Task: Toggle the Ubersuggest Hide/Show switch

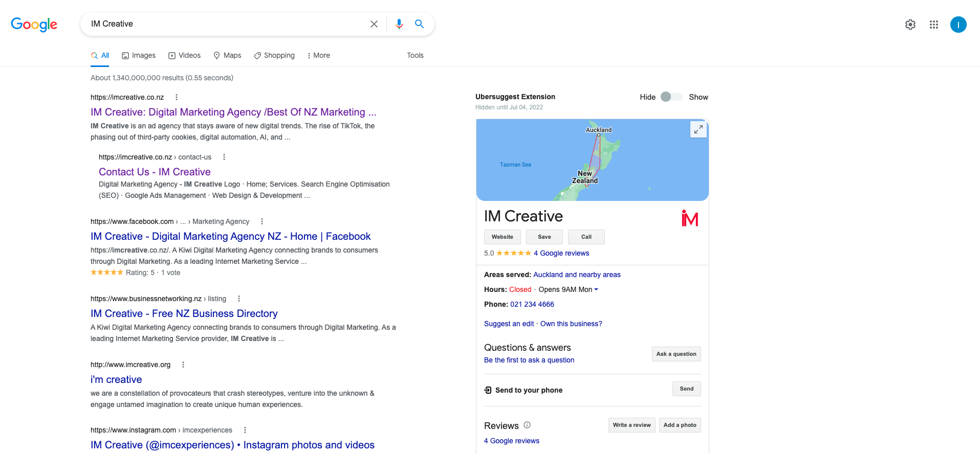Action: 671,97
